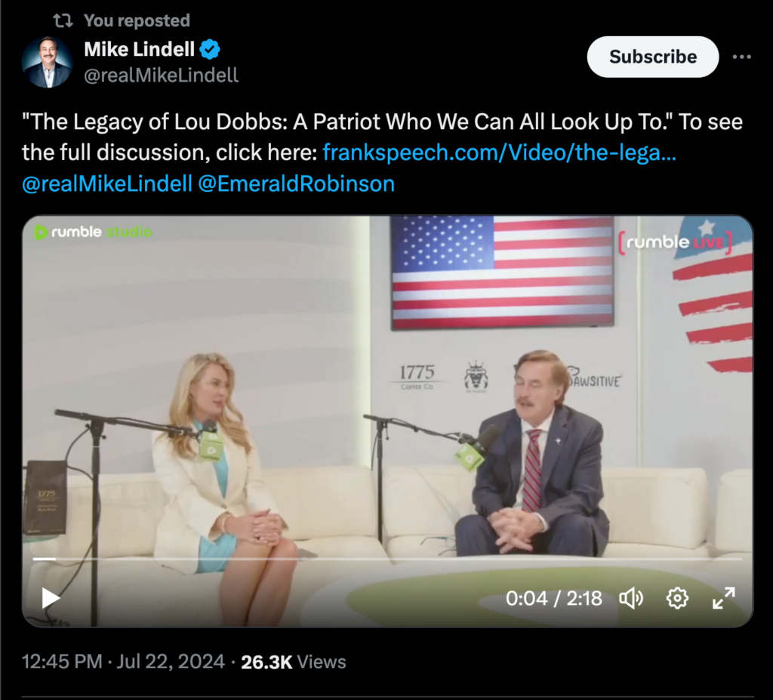Image resolution: width=773 pixels, height=700 pixels.
Task: Click the Subscribe button
Action: point(652,57)
